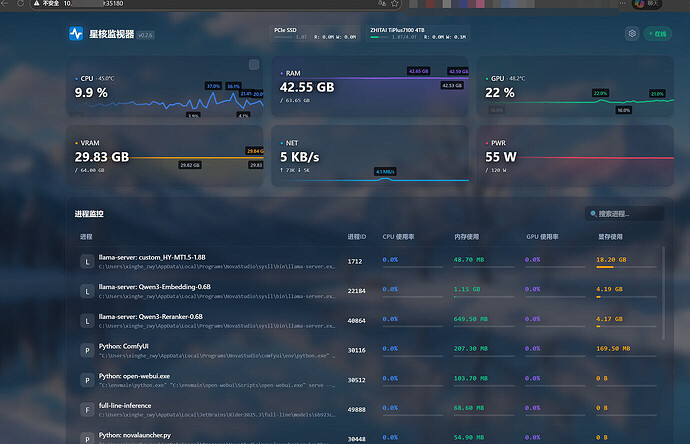The height and width of the screenshot is (444, 690).
Task: Click process ID 49888
Action: [x=356, y=409]
